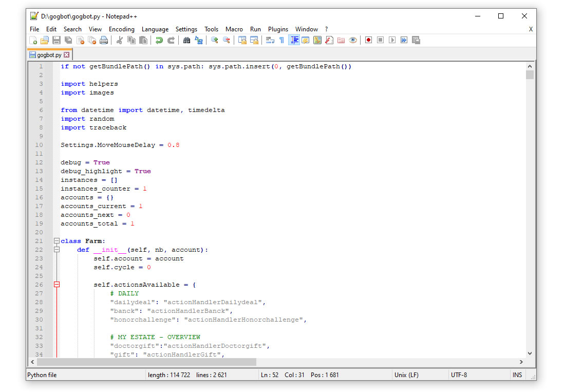Open the View menu
Screen dimensions: 564x392
[96, 29]
